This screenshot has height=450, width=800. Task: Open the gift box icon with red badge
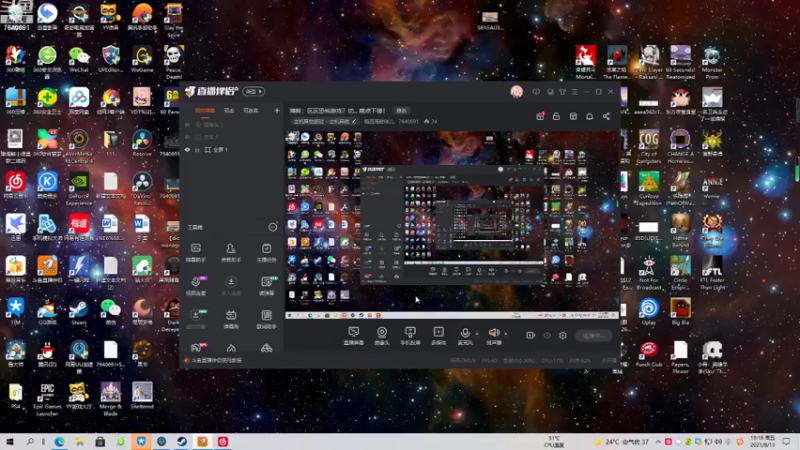(x=540, y=116)
